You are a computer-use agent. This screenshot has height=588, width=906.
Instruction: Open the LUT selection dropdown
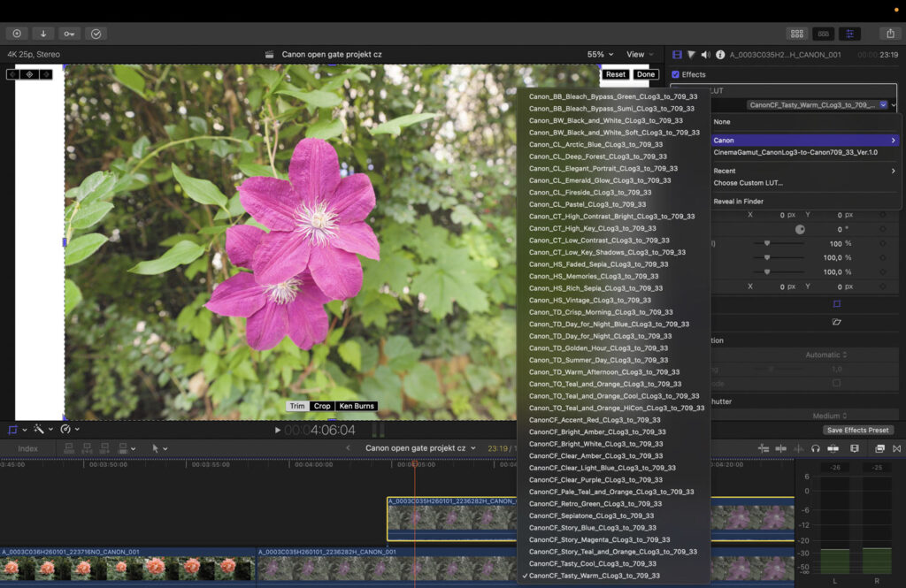pos(817,105)
